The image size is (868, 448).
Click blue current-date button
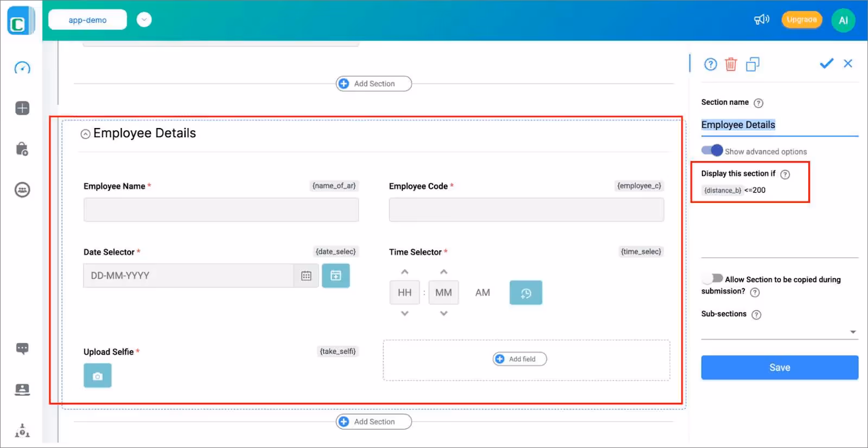[x=336, y=276]
